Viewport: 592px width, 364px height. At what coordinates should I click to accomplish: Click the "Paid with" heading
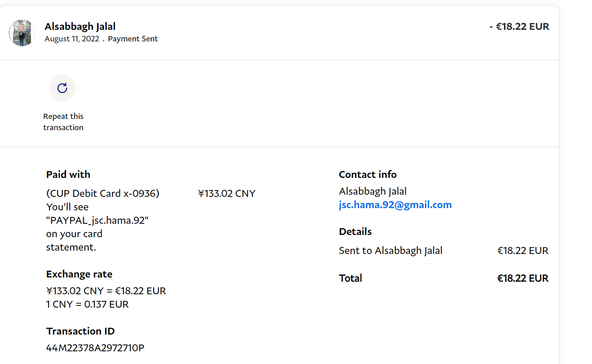pos(68,175)
